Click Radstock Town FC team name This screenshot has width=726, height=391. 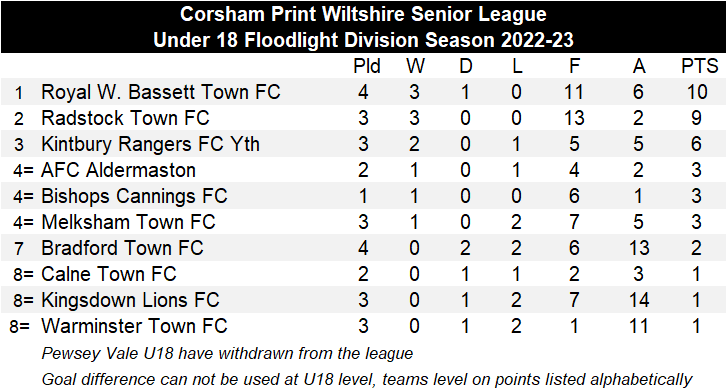tap(125, 118)
